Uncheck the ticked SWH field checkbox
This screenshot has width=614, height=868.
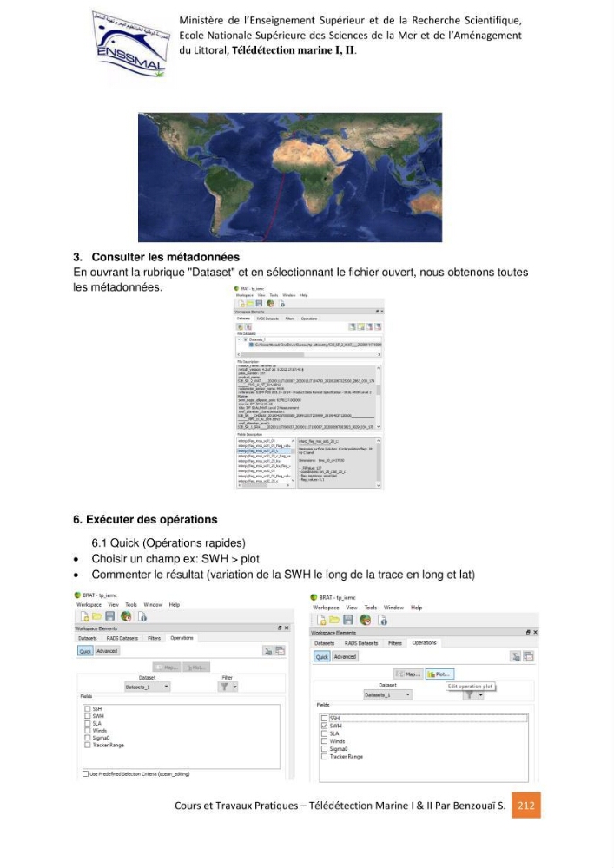[325, 726]
